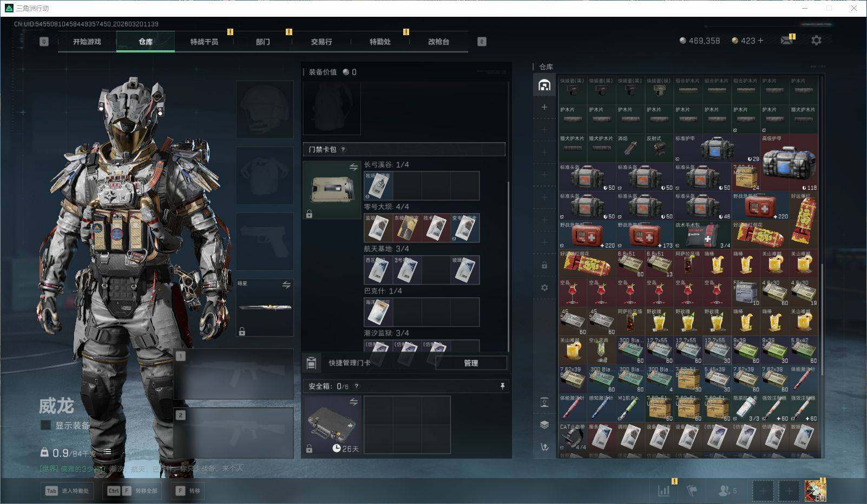Image resolution: width=867 pixels, height=504 pixels.
Task: Select the 巴克什 key card
Action: tap(378, 312)
